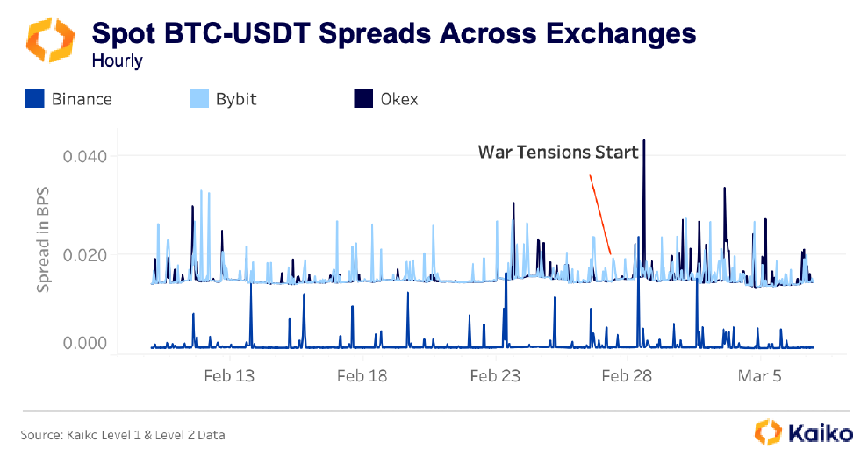Viewport: 868px width, 456px height.
Task: Click the 'Feb 18' x-axis date label
Action: tap(362, 376)
